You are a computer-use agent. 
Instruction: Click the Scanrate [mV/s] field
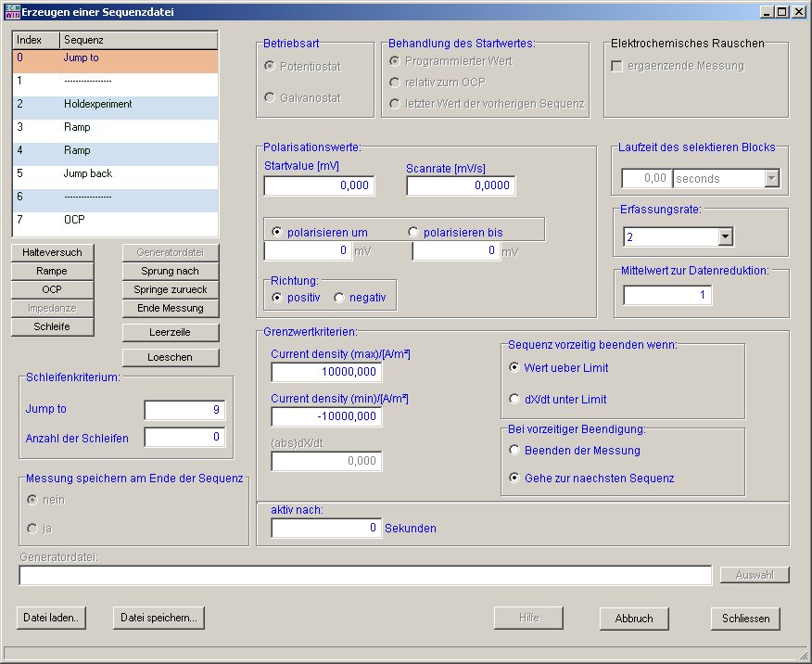tap(461, 185)
